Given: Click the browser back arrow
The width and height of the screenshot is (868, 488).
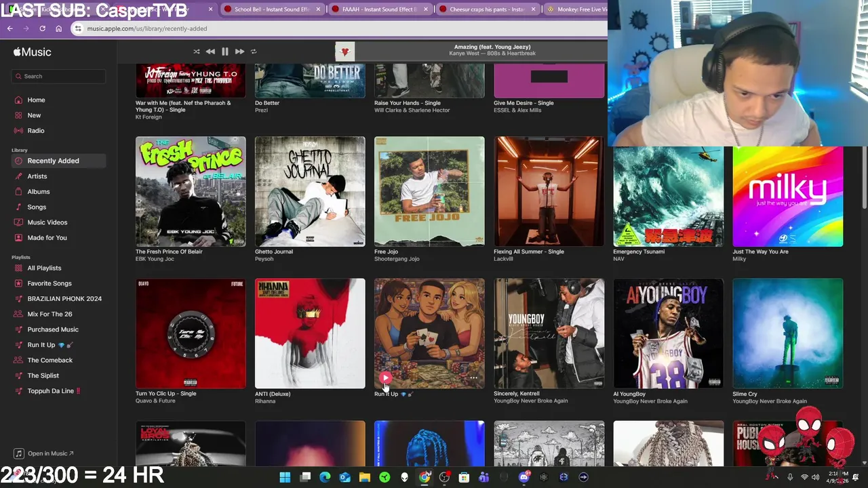Looking at the screenshot, I should [9, 28].
